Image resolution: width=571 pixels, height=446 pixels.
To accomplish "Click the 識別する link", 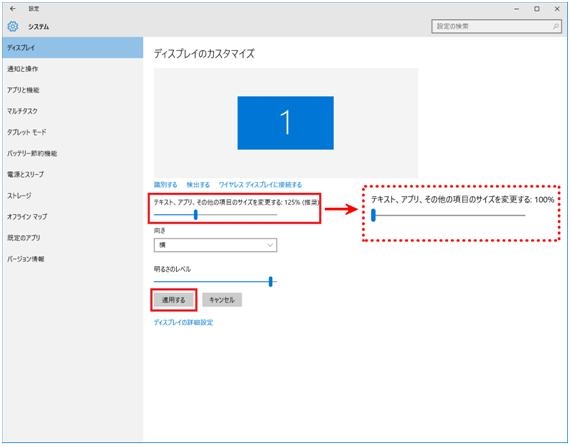I will click(165, 185).
